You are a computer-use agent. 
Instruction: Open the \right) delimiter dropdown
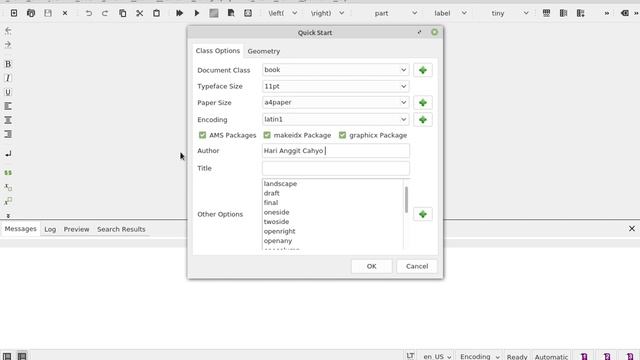[x=327, y=13]
